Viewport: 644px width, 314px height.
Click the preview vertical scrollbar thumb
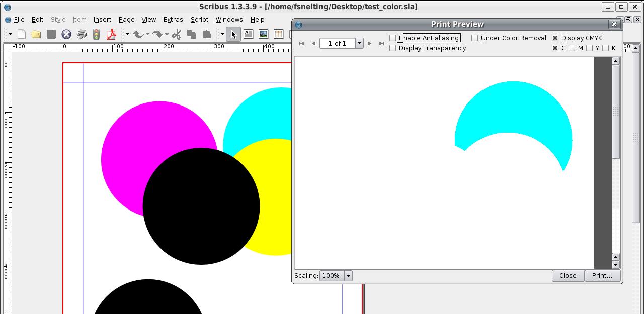point(615,112)
